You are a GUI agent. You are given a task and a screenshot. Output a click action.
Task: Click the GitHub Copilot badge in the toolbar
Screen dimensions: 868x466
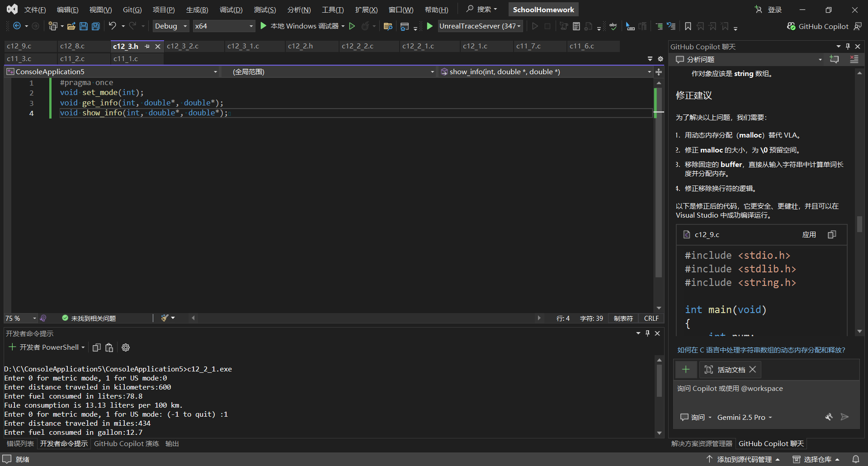[x=818, y=26]
